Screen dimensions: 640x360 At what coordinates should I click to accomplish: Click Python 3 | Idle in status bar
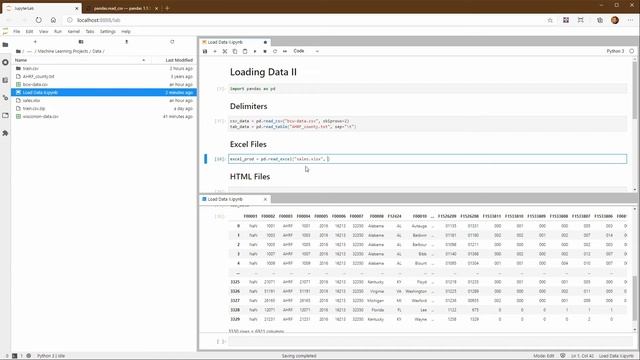coord(51,356)
